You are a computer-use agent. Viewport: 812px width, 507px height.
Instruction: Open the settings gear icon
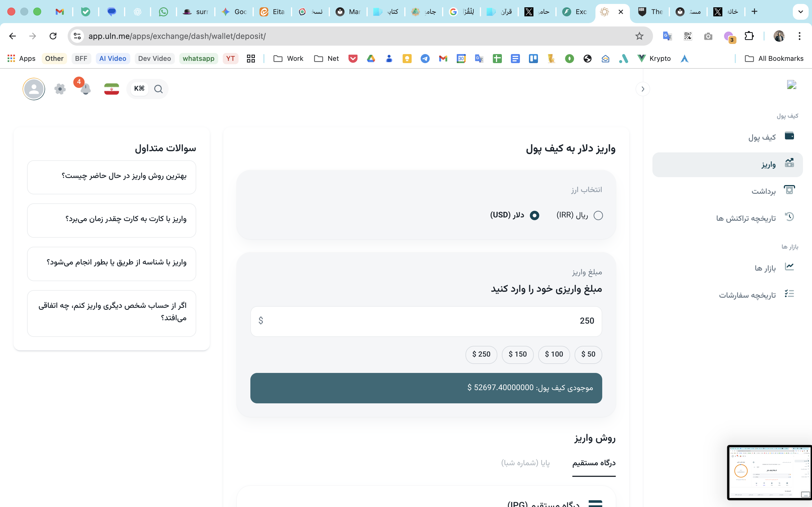(60, 88)
